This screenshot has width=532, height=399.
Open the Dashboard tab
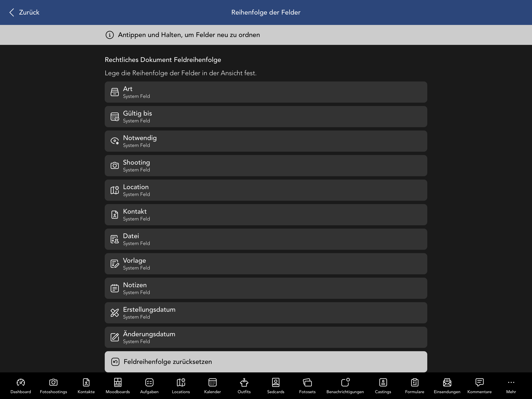pos(21,385)
